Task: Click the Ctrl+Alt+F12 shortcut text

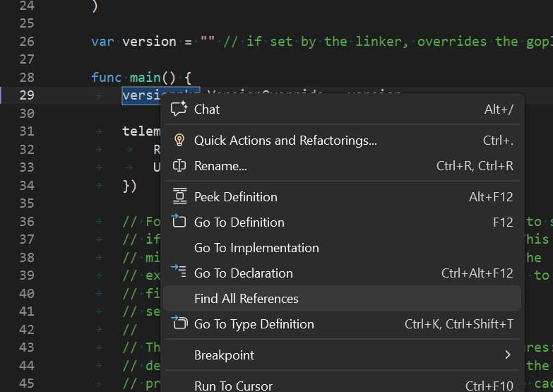Action: click(x=477, y=273)
